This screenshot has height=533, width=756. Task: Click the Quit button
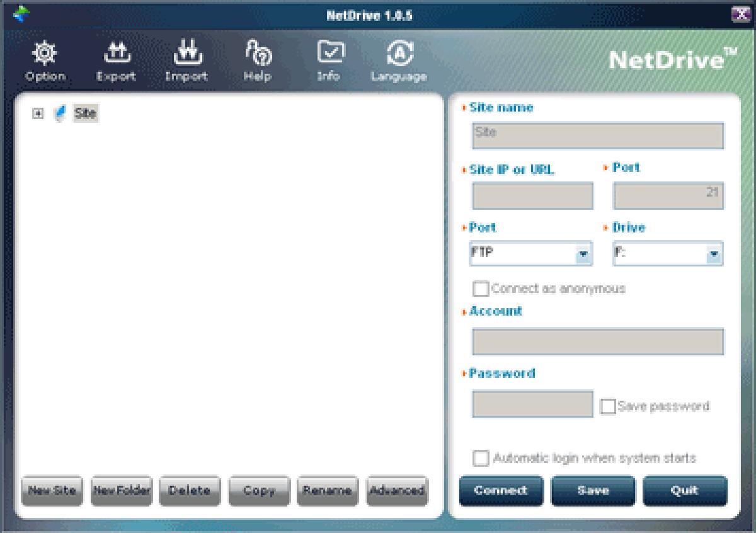pyautogui.click(x=685, y=491)
